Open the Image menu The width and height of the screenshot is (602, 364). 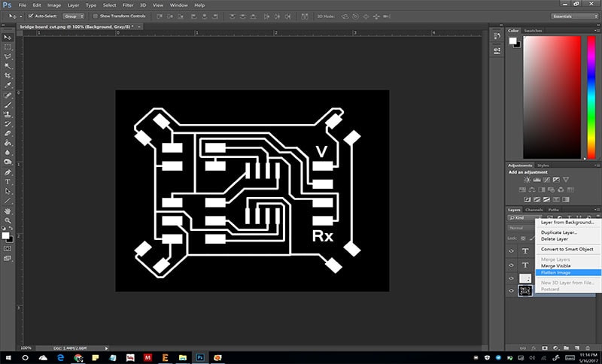pyautogui.click(x=54, y=5)
